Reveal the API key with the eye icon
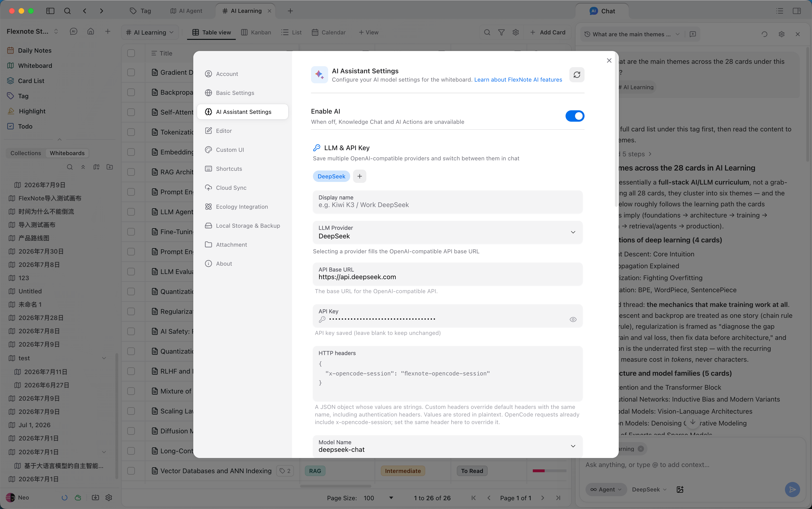Image resolution: width=812 pixels, height=509 pixels. tap(573, 319)
